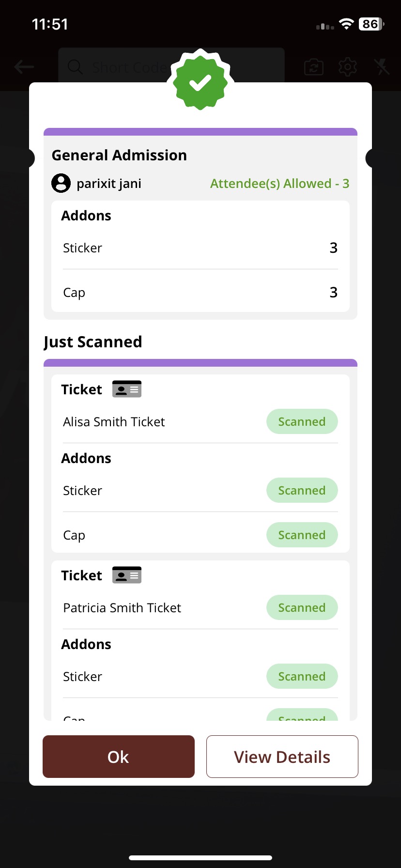This screenshot has width=401, height=868.
Task: Select the Cap addon count row
Action: pyautogui.click(x=200, y=292)
